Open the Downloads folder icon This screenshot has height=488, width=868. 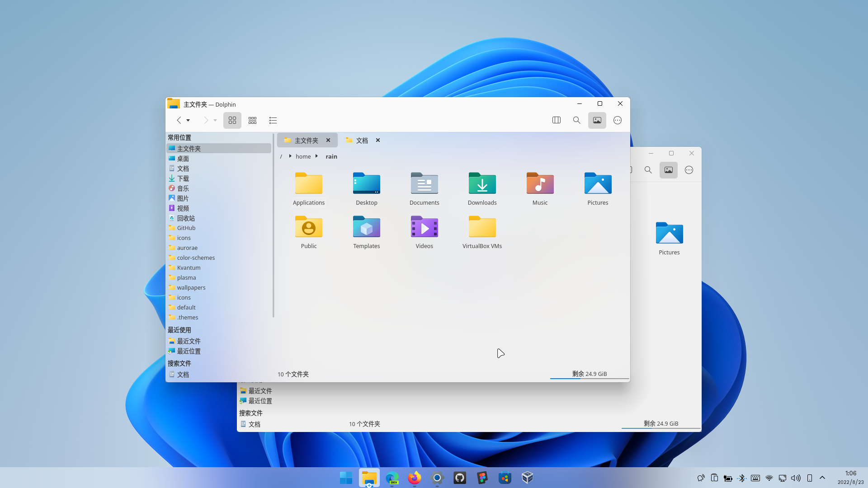[x=482, y=184]
